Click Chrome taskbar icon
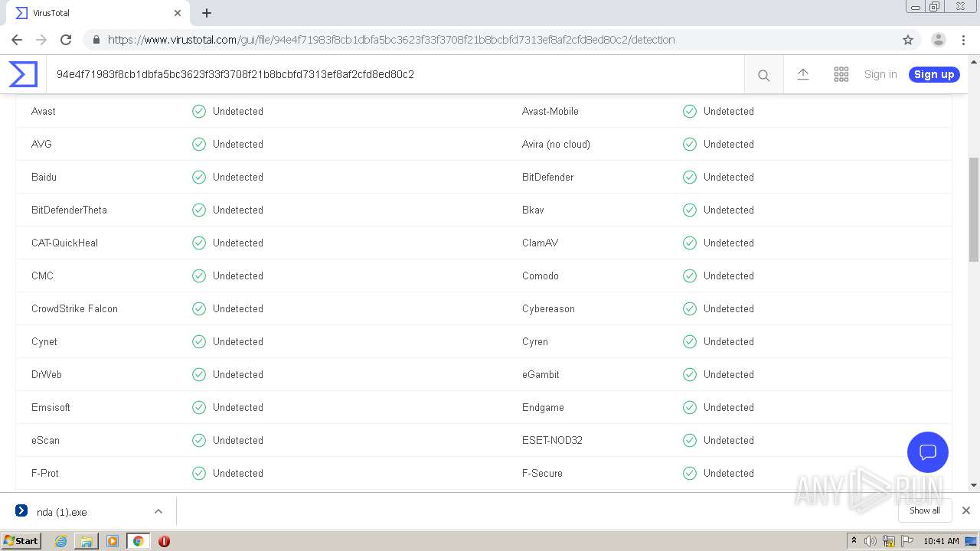The image size is (980, 551). 139,541
